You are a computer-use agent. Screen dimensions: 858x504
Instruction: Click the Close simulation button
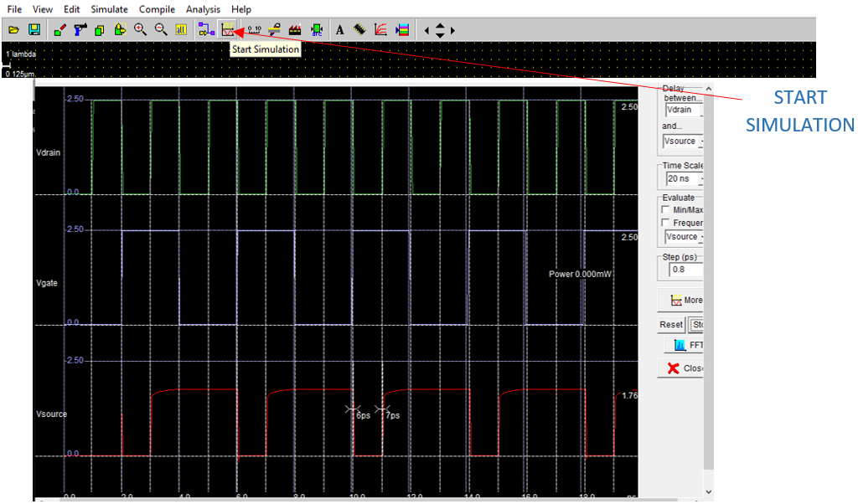[680, 368]
